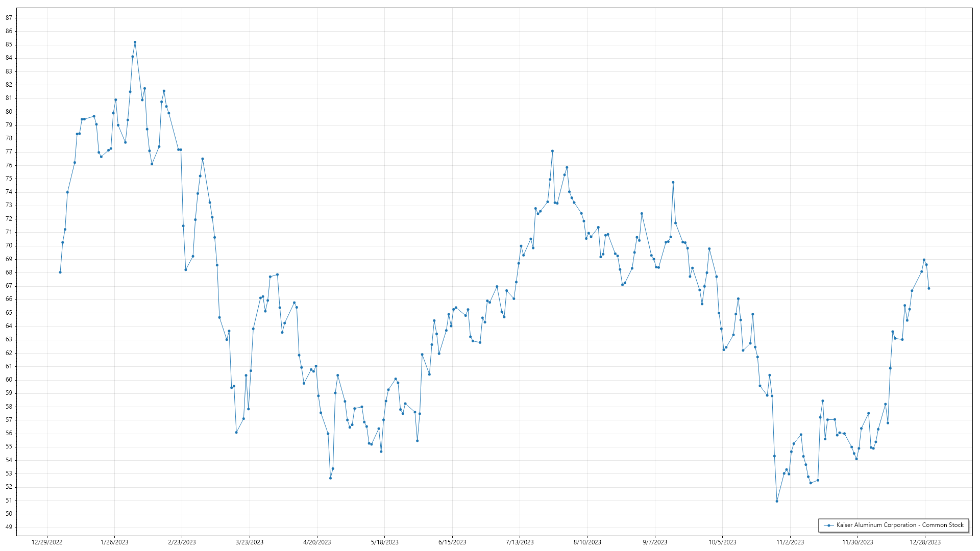
Task: Click the last data point of the series
Action: click(928, 289)
